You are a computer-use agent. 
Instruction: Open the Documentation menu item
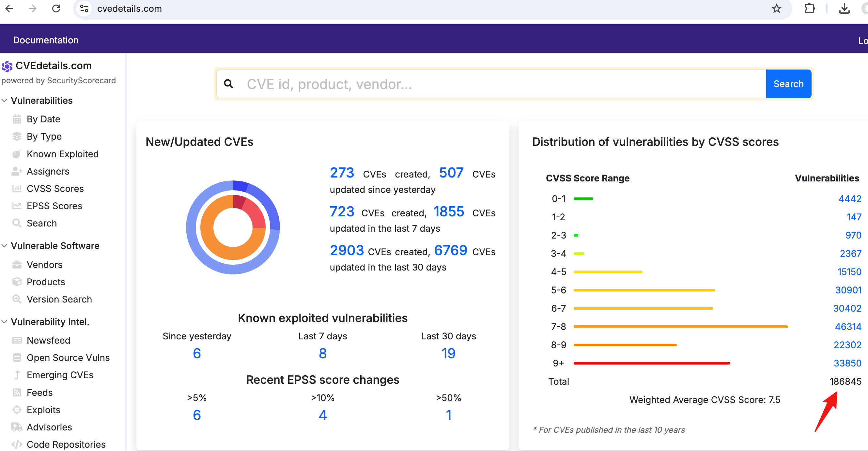(x=45, y=40)
